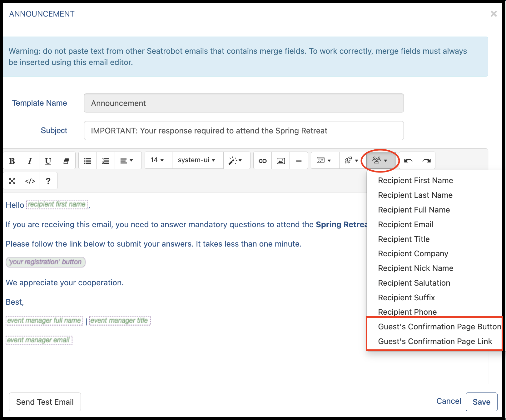Click the eraser remove-formatting icon
Viewport: 506px width, 420px height.
click(x=66, y=161)
